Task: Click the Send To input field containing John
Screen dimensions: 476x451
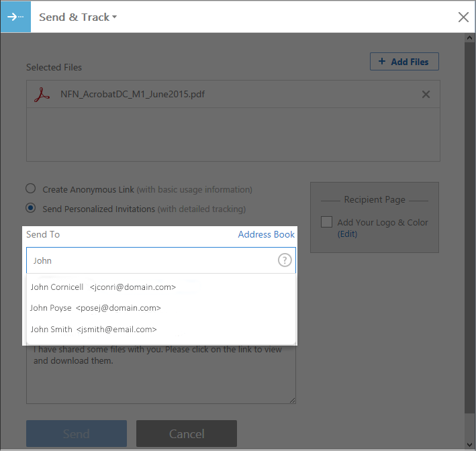Action: pos(161,260)
